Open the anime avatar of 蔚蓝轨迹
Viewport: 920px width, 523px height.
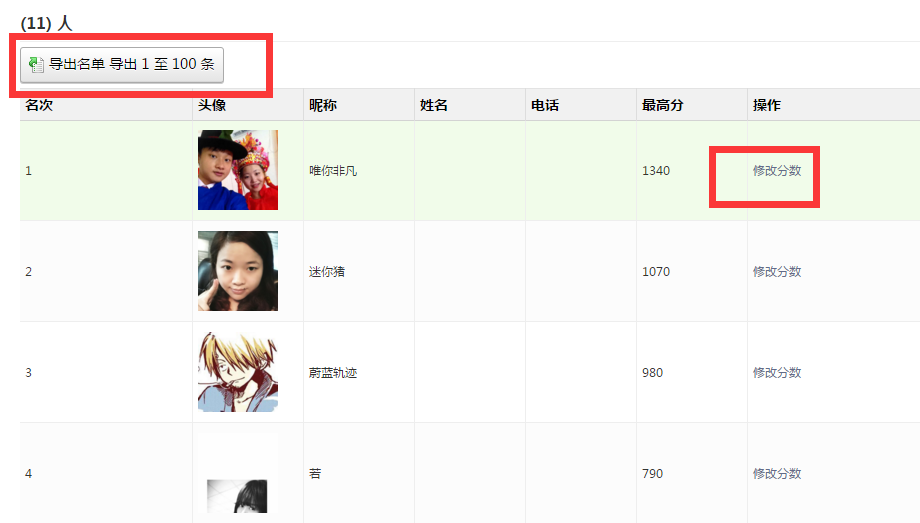click(238, 372)
